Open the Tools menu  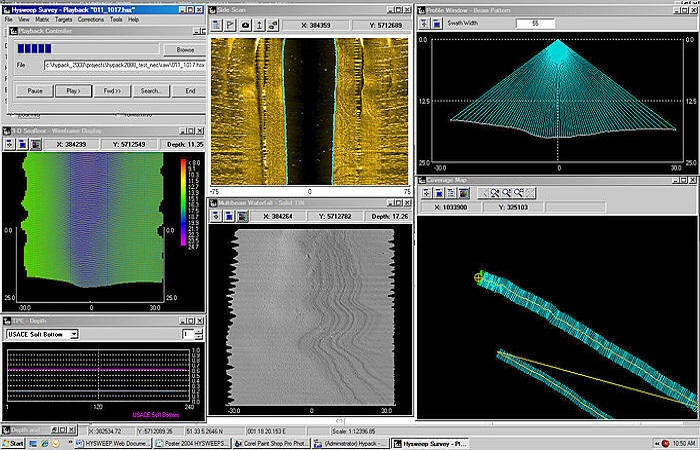[x=116, y=20]
